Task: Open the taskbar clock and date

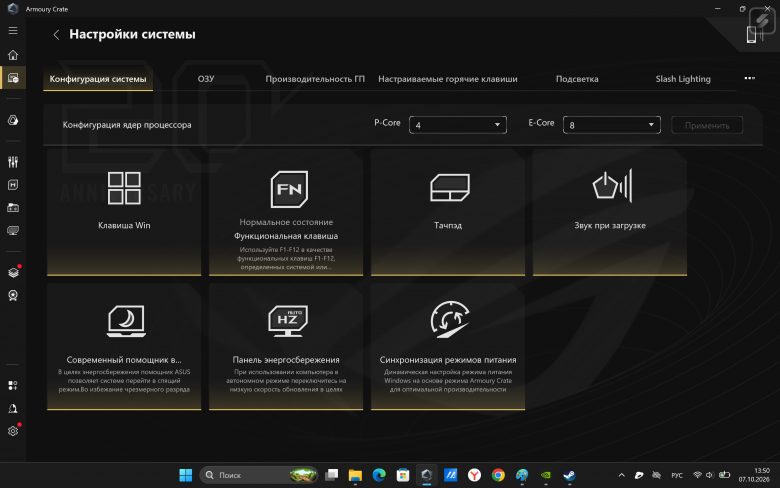Action: click(754, 475)
